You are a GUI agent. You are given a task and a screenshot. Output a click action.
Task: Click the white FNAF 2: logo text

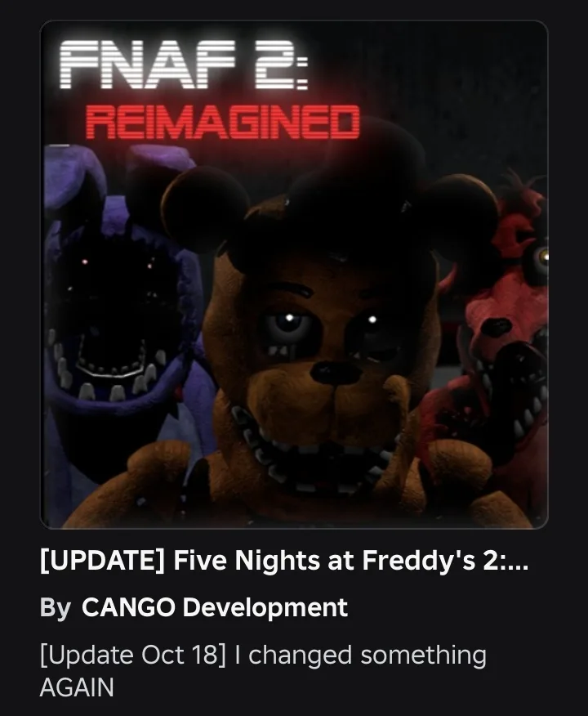184,65
